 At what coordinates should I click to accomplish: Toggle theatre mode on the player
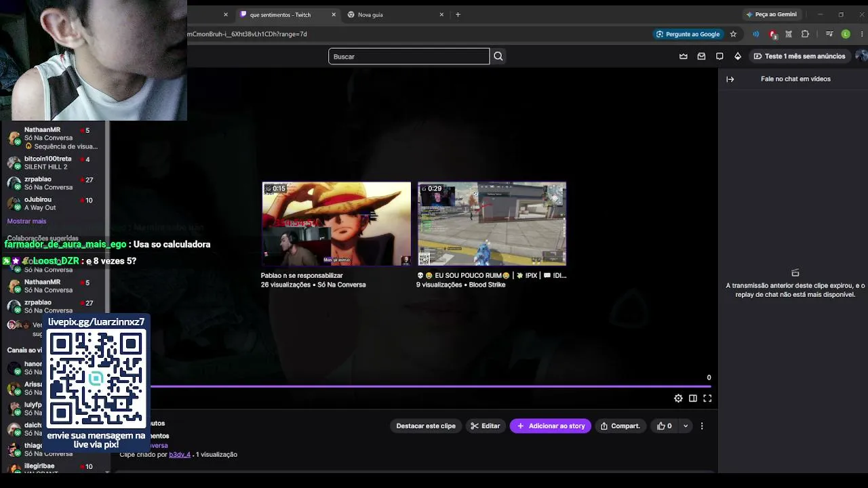coord(693,399)
